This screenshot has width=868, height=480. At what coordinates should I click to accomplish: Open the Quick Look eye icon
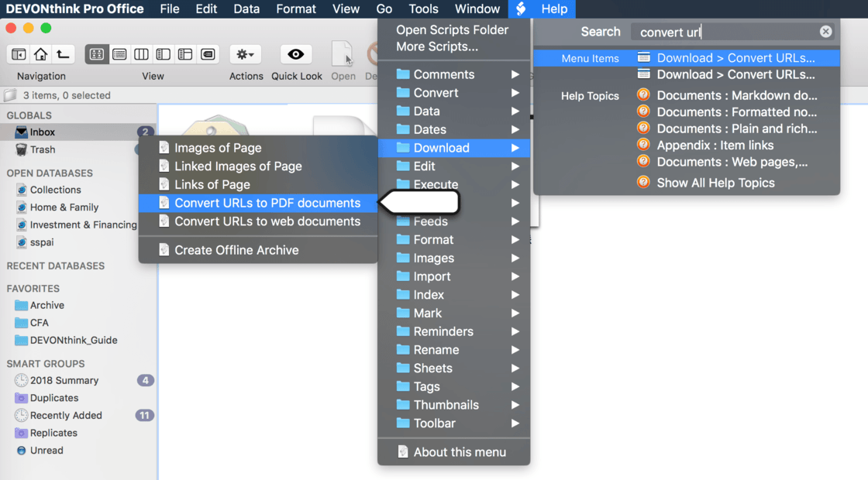295,54
